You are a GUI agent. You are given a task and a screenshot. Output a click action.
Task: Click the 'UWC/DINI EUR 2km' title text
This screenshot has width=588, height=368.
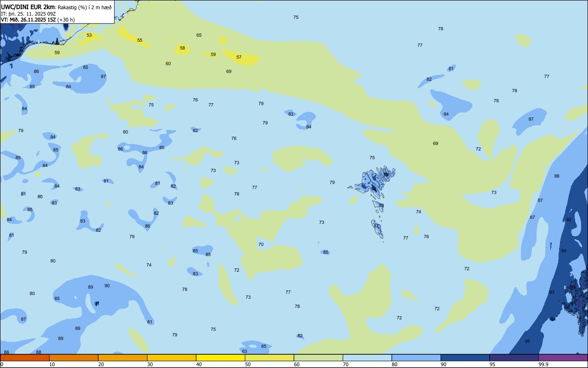[28, 7]
